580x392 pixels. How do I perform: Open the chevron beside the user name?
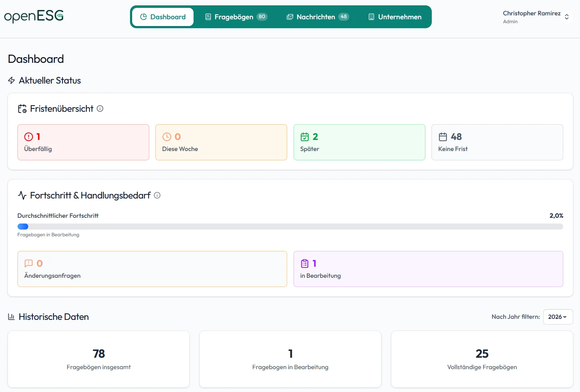(x=566, y=16)
